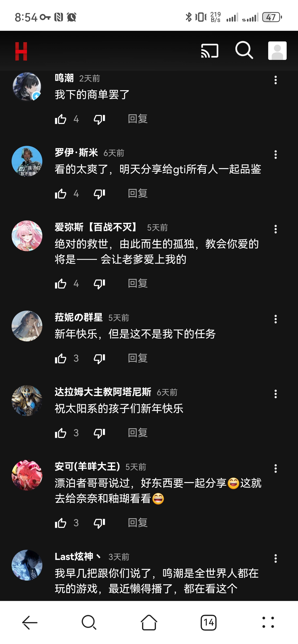
Task: Dislike 罗伊·斯米's comment
Action: pyautogui.click(x=99, y=194)
